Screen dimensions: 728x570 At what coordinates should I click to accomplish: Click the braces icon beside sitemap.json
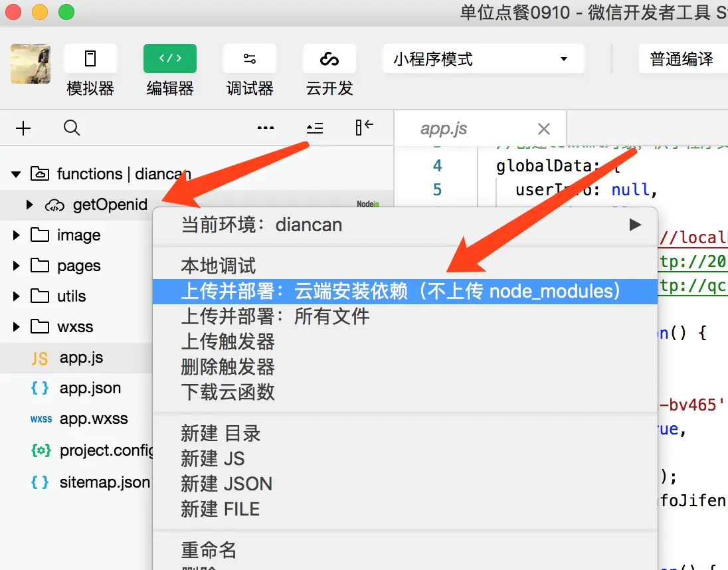click(40, 482)
